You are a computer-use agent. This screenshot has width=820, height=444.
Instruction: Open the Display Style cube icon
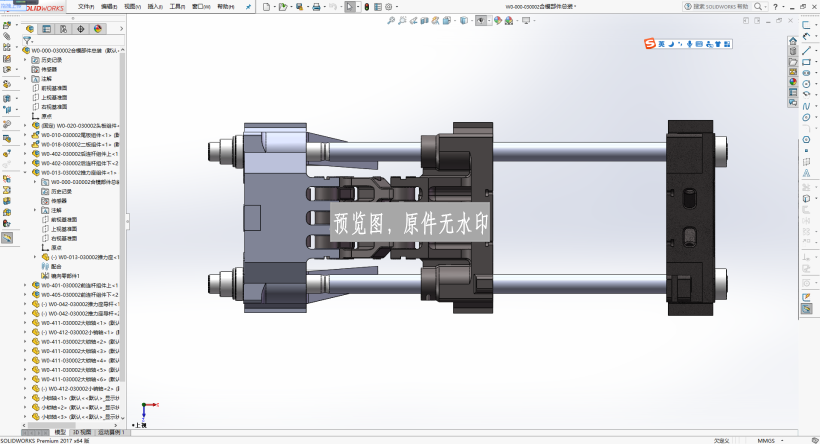click(463, 20)
